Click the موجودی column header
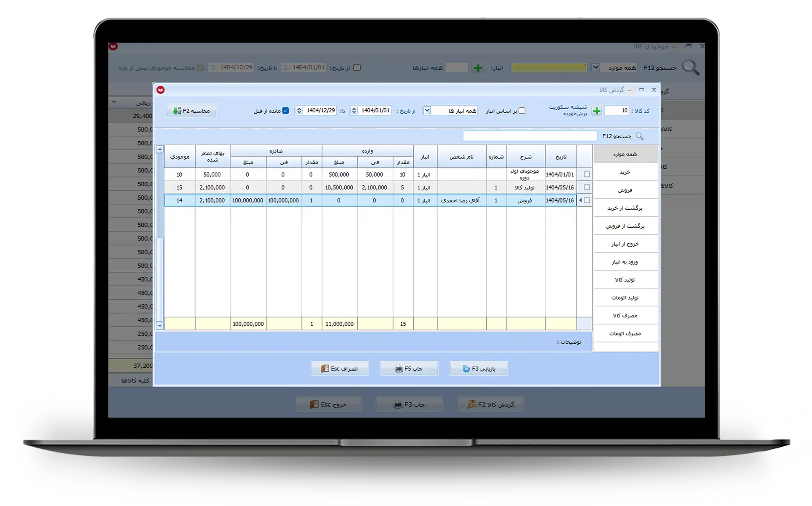This screenshot has width=812, height=506. click(x=179, y=157)
